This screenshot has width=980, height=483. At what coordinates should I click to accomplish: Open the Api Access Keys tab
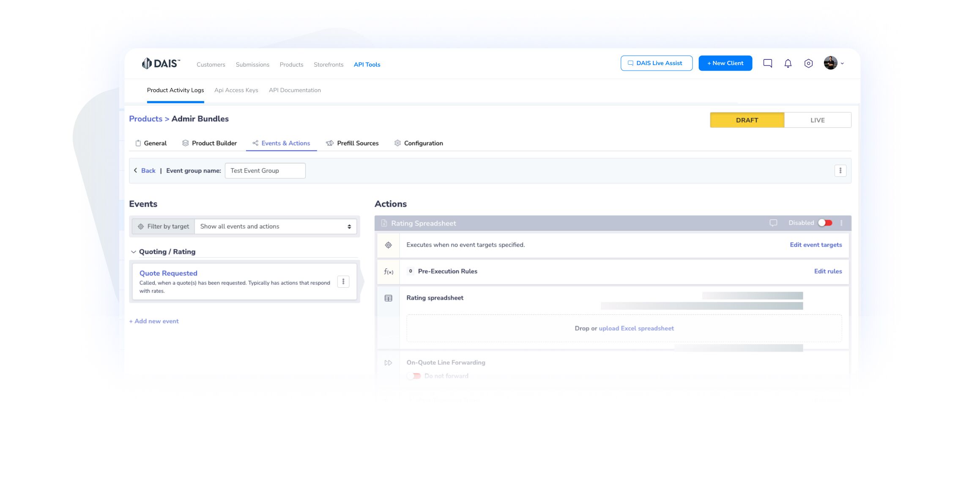point(236,90)
